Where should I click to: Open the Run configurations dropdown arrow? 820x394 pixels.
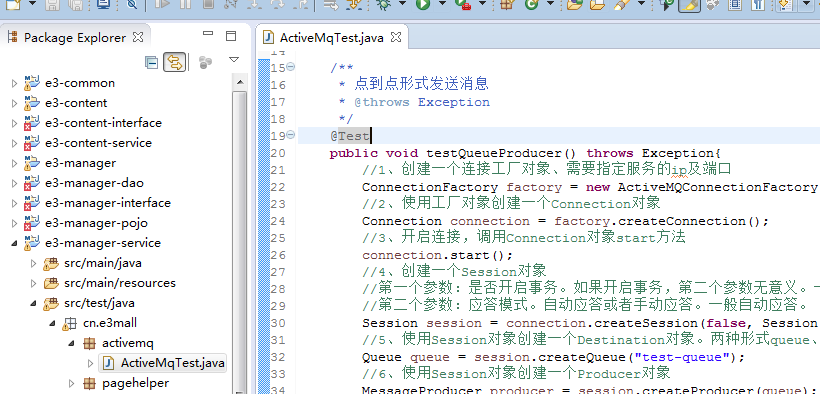[x=442, y=4]
